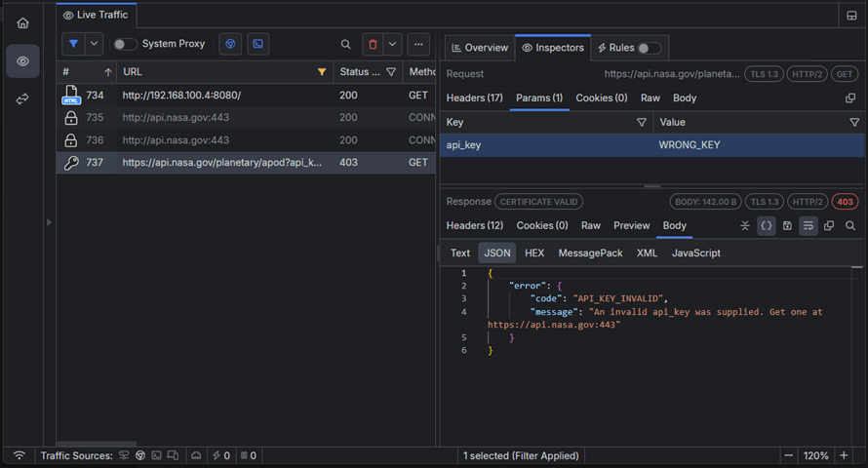The image size is (868, 468).
Task: Click the request TLS 1.3 badge
Action: (764, 74)
